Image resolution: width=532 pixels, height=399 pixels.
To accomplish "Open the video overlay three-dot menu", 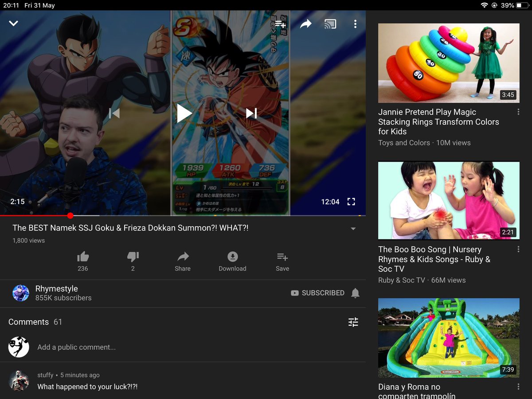I will point(355,24).
